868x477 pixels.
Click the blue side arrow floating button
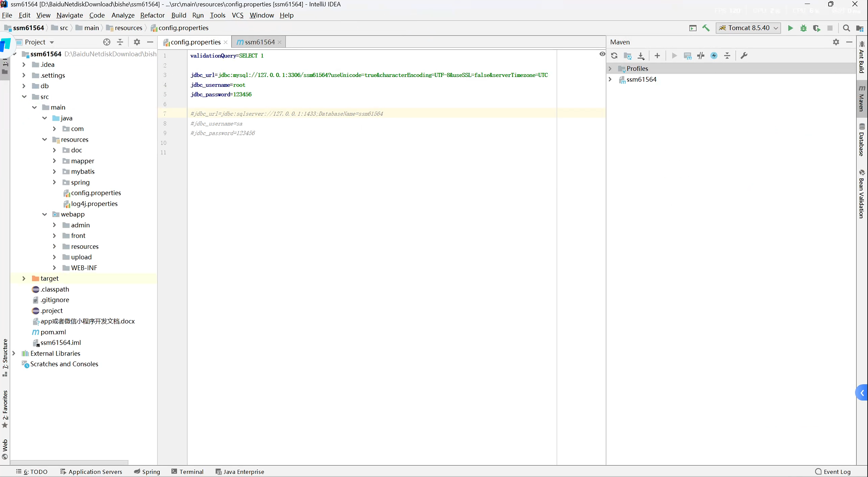(862, 393)
